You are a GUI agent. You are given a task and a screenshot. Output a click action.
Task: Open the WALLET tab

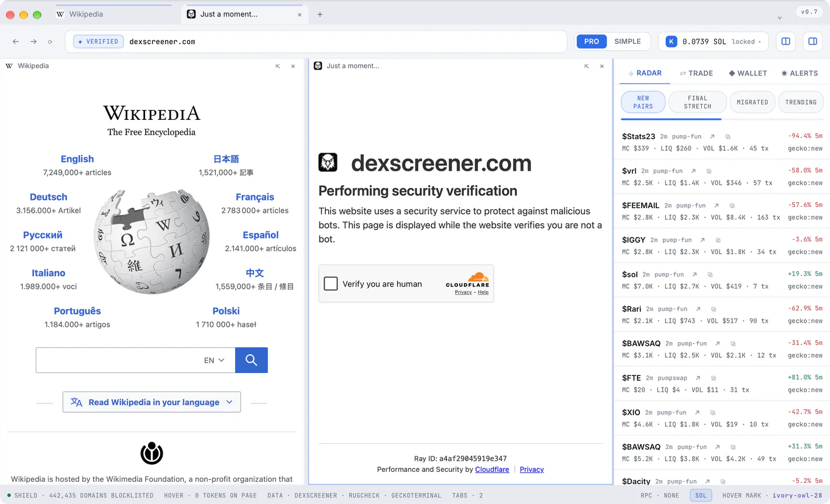(x=748, y=73)
